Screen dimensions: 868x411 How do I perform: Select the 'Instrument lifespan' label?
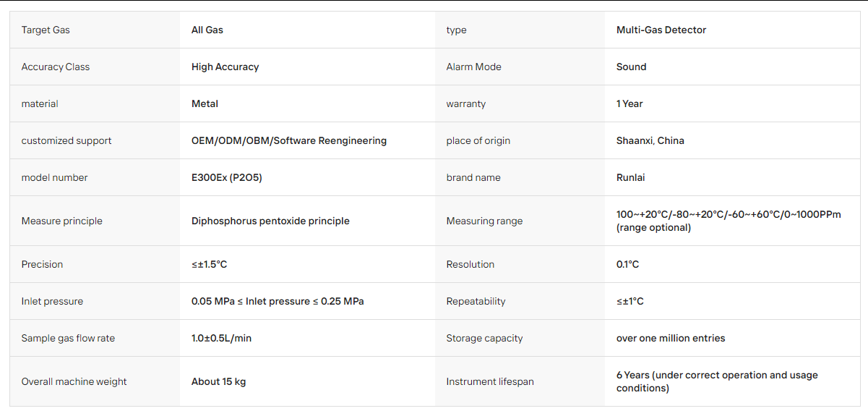tap(490, 381)
